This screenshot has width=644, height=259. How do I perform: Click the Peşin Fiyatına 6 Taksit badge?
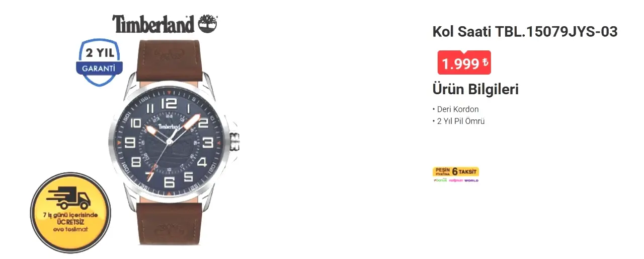click(x=456, y=171)
